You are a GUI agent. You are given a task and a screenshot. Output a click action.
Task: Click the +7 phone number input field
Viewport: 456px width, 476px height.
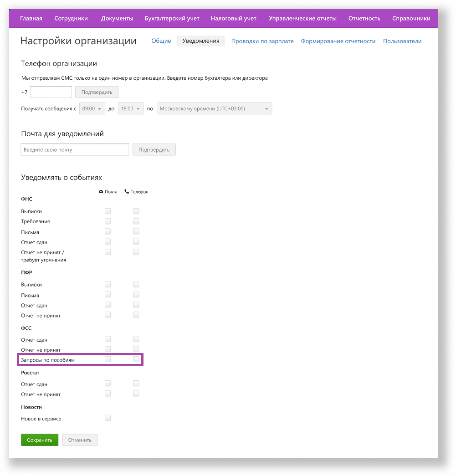pyautogui.click(x=51, y=92)
